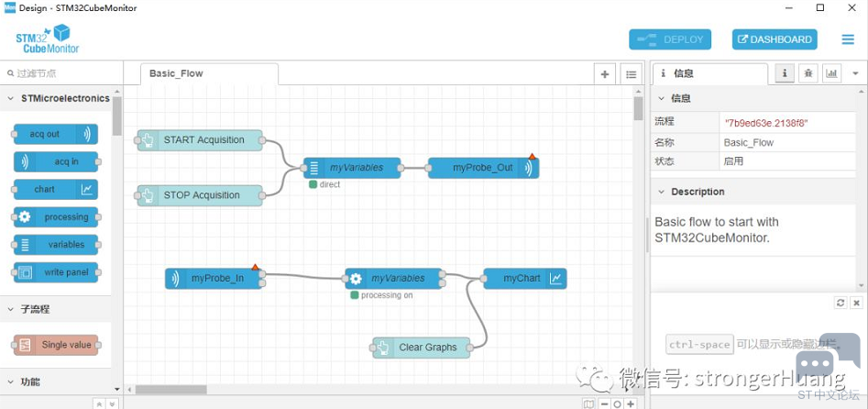Click the DEPLOY button
The width and height of the screenshot is (868, 409).
pyautogui.click(x=670, y=39)
